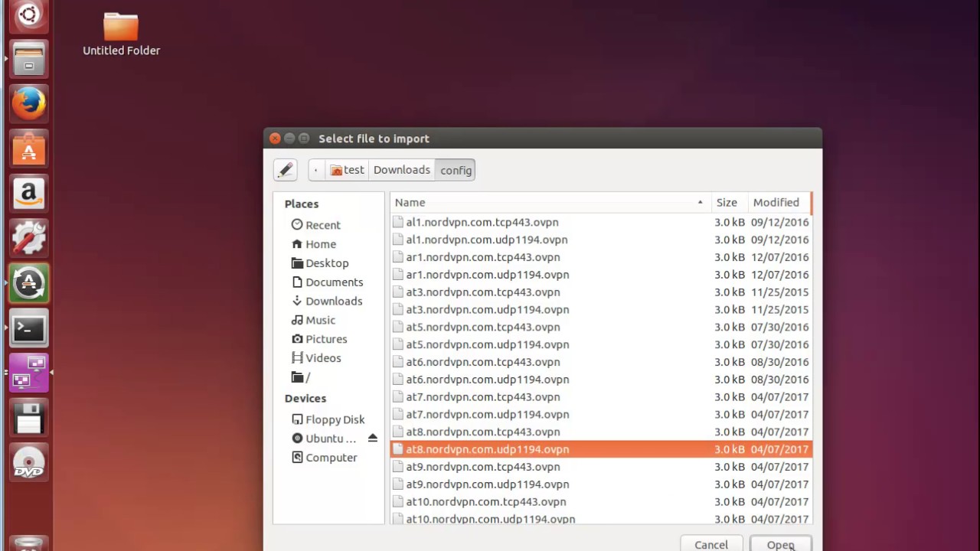Eject the Ubuntu device
Viewport: 980px width, 551px height.
(x=372, y=439)
